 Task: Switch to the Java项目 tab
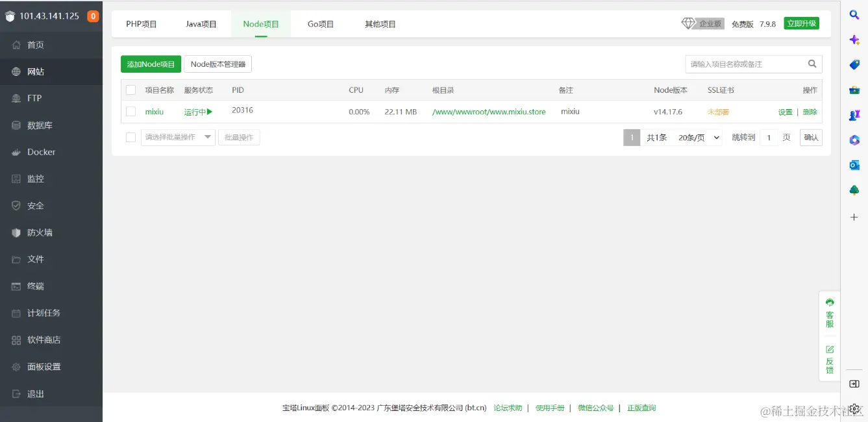[201, 24]
